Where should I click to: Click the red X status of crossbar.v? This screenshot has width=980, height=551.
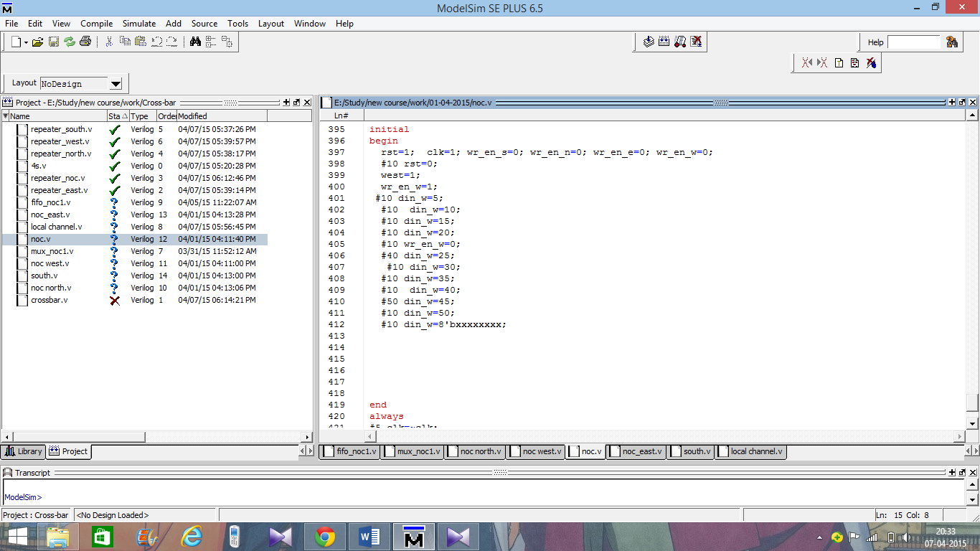115,300
